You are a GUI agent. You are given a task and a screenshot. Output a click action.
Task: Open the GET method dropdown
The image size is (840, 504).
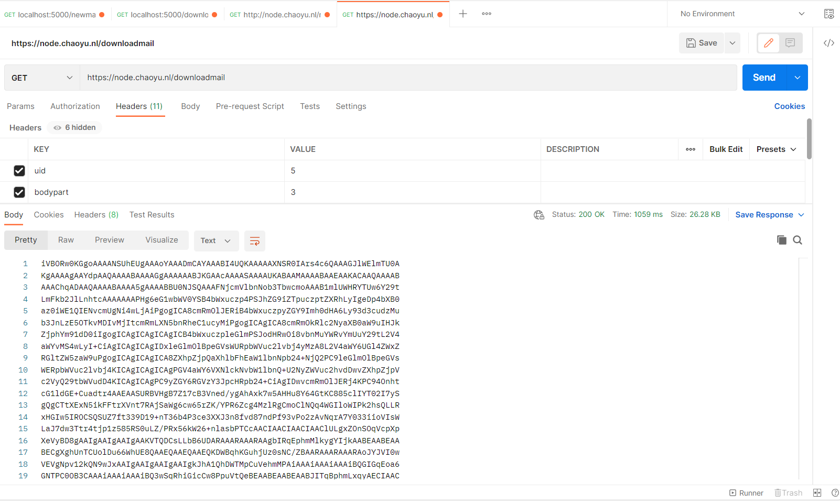41,78
